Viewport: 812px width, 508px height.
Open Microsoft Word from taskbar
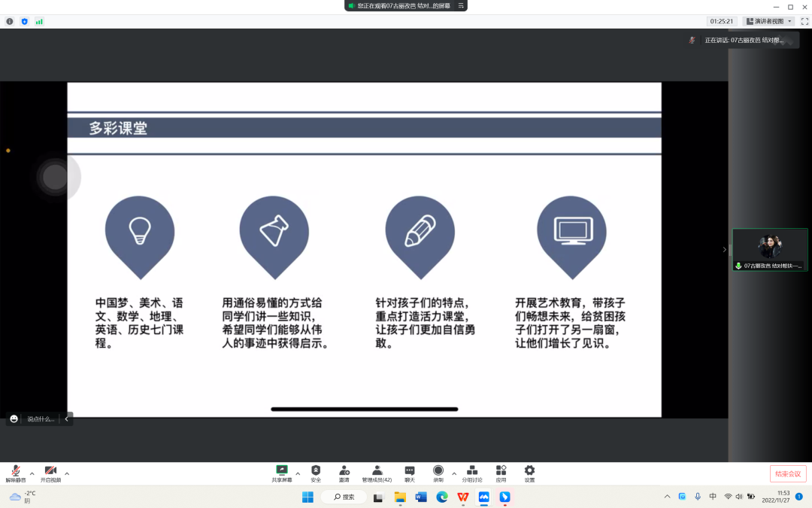[x=421, y=497]
